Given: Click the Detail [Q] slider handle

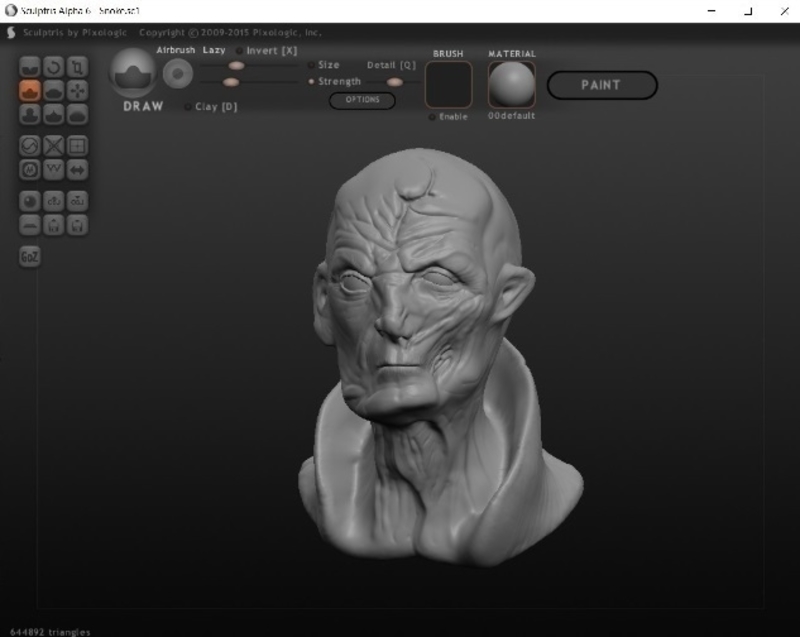Looking at the screenshot, I should click(394, 82).
